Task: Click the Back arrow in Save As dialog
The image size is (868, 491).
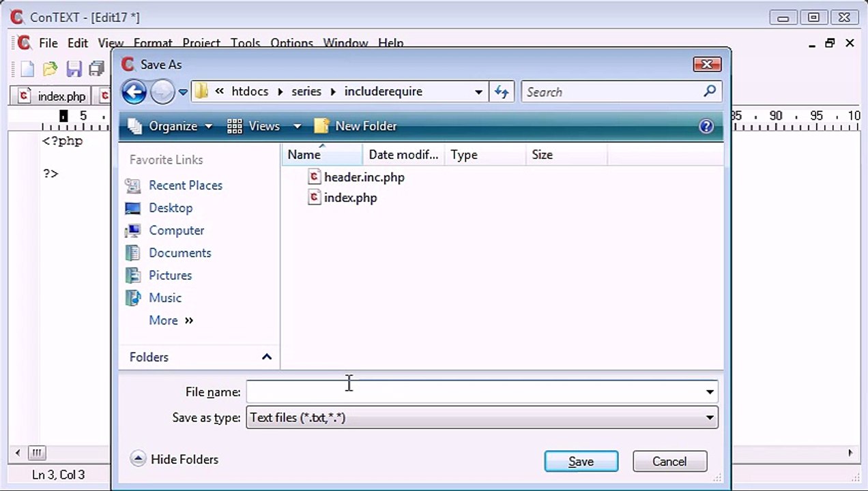Action: (x=134, y=91)
